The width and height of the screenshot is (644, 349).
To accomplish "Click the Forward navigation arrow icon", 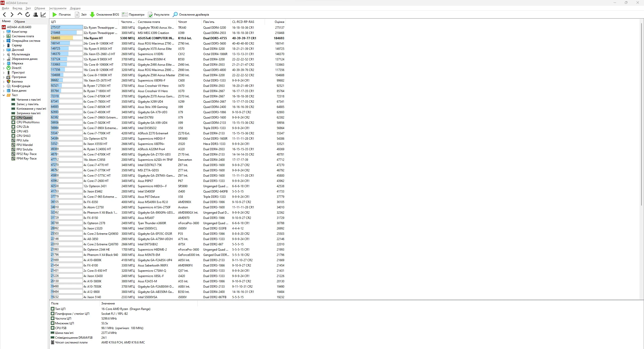I will pos(12,15).
